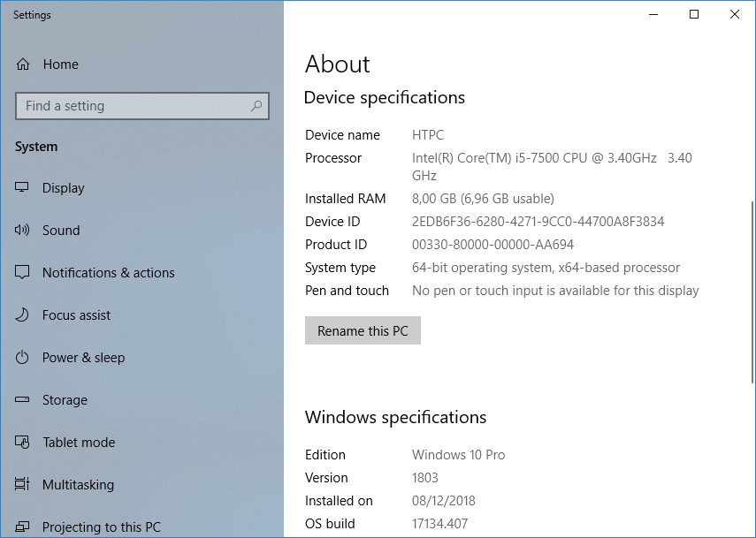Screen dimensions: 756x538
Task: Minimize the Settings window
Action: [x=653, y=14]
